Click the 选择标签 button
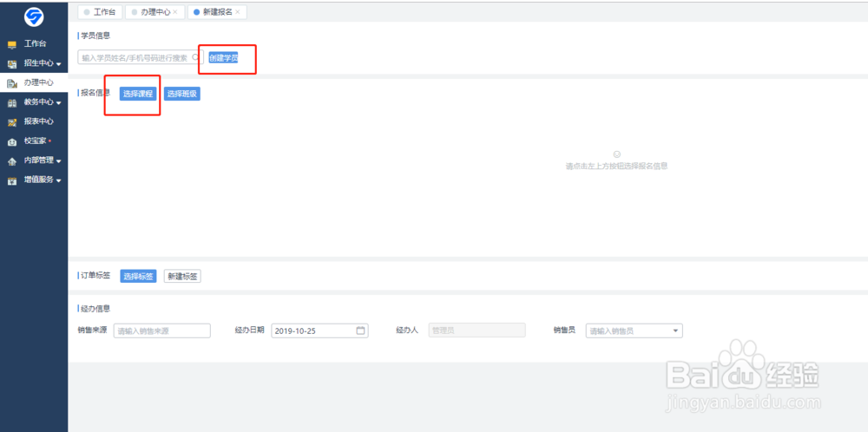Screen dimensions: 868x432 pos(138,277)
